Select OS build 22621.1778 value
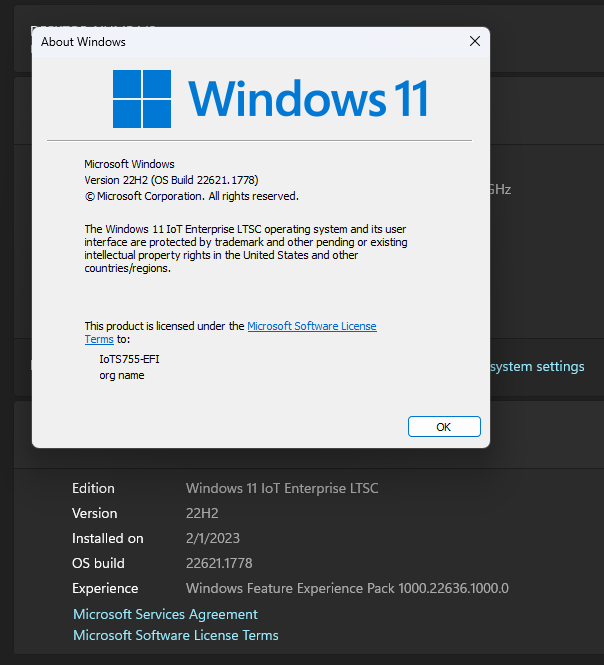The height and width of the screenshot is (665, 604). tap(219, 563)
